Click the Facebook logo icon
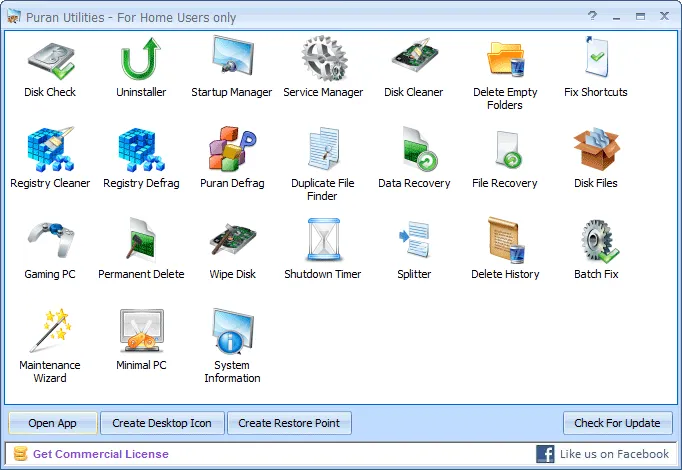The height and width of the screenshot is (470, 682). (545, 454)
